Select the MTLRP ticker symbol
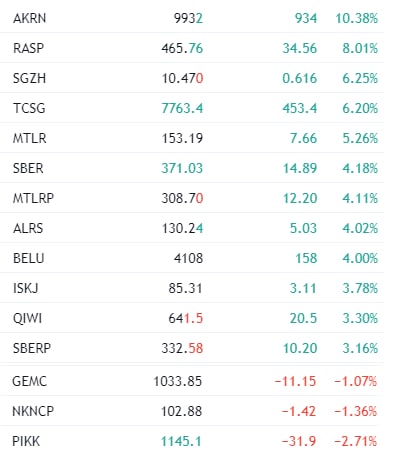 click(33, 198)
